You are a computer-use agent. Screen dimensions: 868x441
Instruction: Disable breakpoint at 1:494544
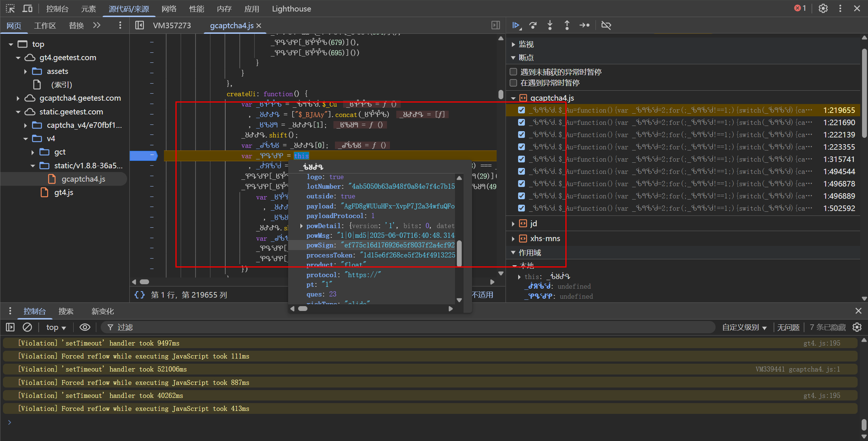point(522,171)
